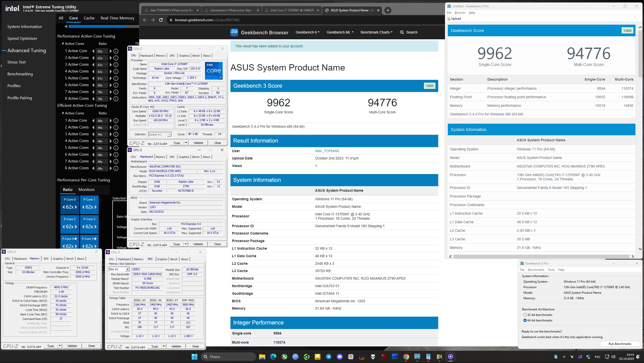
Task: Open the Performance 1 Active Core 62x ratio dropdown
Action: pyautogui.click(x=102, y=51)
